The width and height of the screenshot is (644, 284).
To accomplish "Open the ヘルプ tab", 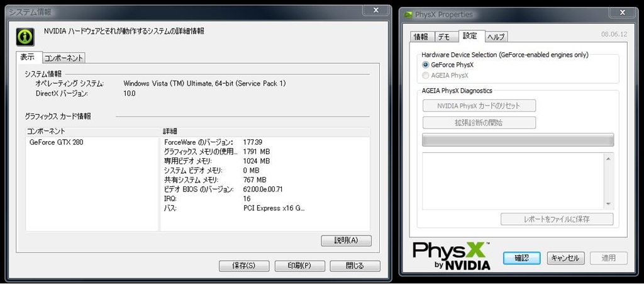I will 496,37.
